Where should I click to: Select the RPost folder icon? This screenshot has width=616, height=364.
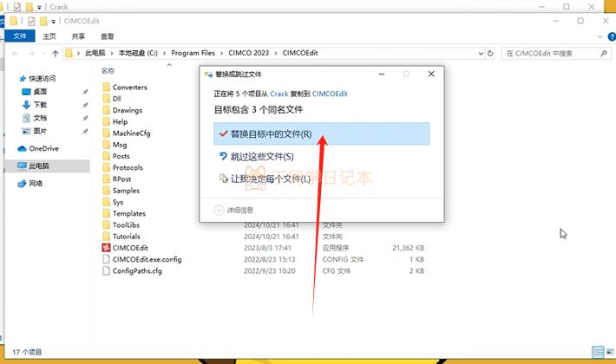point(106,179)
